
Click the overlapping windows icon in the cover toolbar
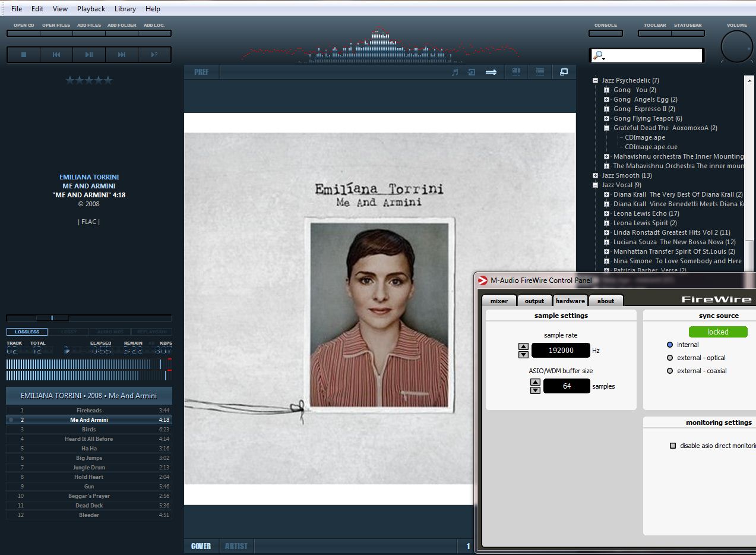tap(564, 72)
